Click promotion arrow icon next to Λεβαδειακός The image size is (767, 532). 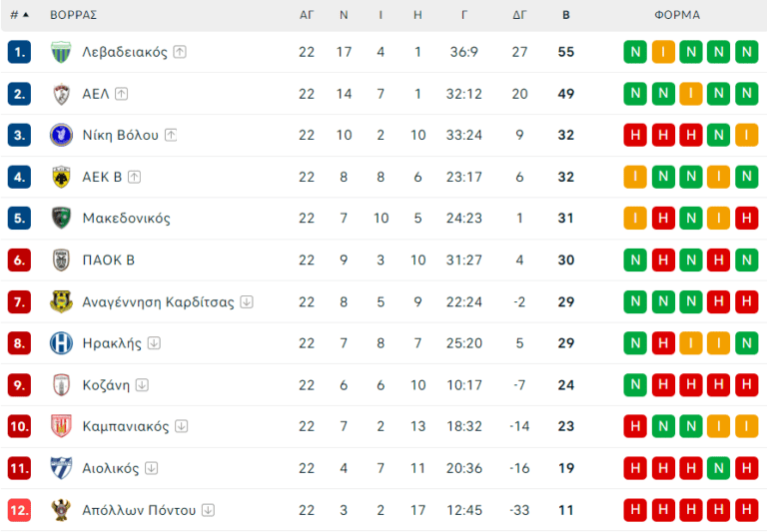coord(180,52)
